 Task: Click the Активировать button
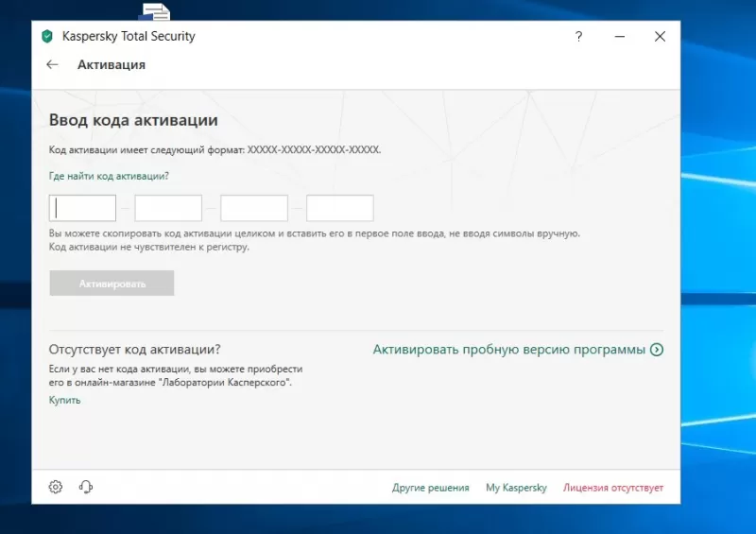[x=112, y=284]
